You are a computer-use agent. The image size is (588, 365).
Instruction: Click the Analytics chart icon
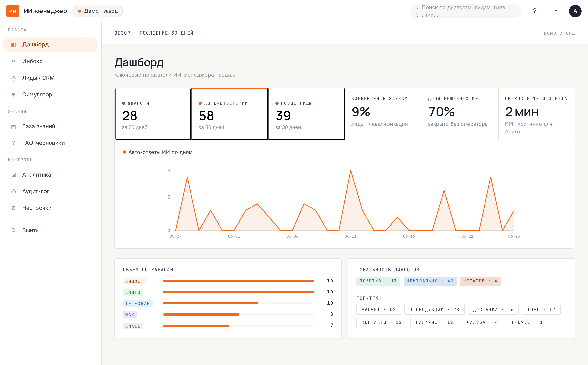(x=14, y=175)
